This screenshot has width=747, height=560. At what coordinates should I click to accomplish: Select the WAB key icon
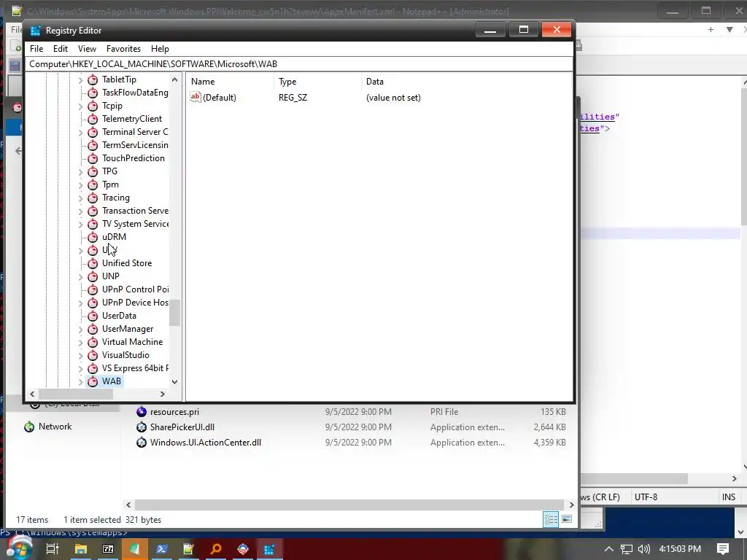click(93, 381)
